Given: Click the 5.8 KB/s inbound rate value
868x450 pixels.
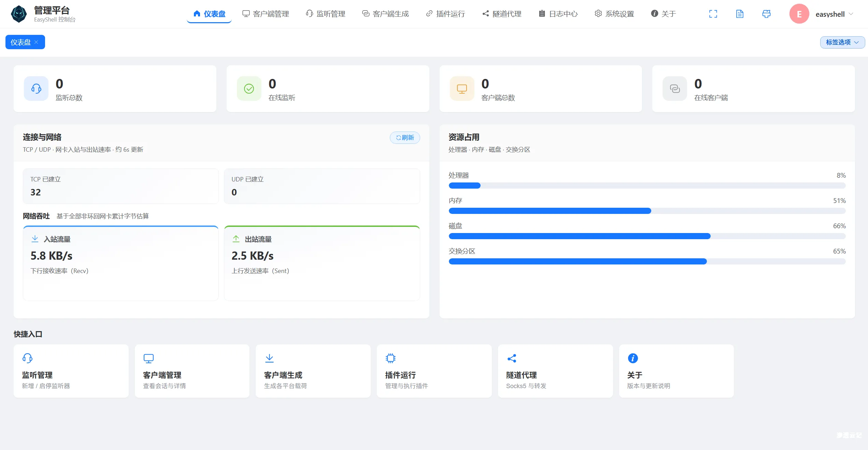Looking at the screenshot, I should [x=52, y=256].
